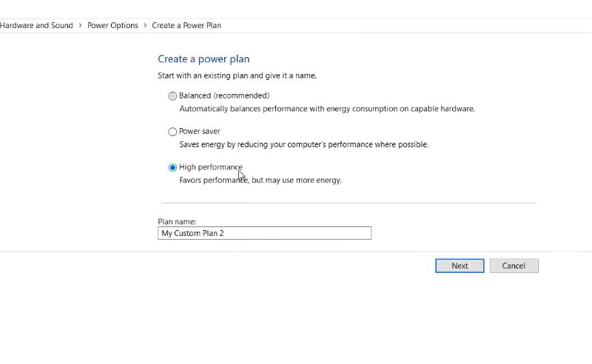Click the "Start with an existing plan" instruction
592x364 pixels.
[x=242, y=75]
